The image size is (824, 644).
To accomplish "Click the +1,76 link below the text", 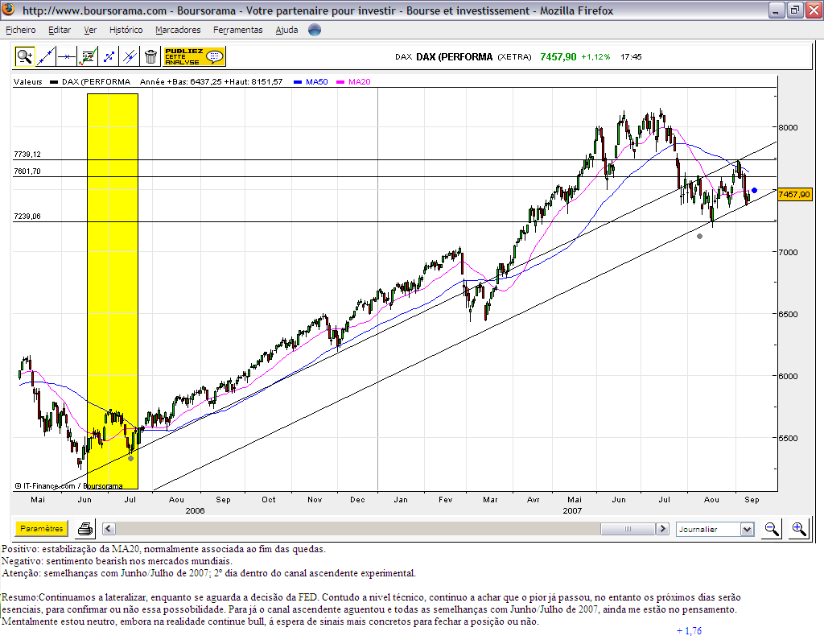I will (689, 631).
